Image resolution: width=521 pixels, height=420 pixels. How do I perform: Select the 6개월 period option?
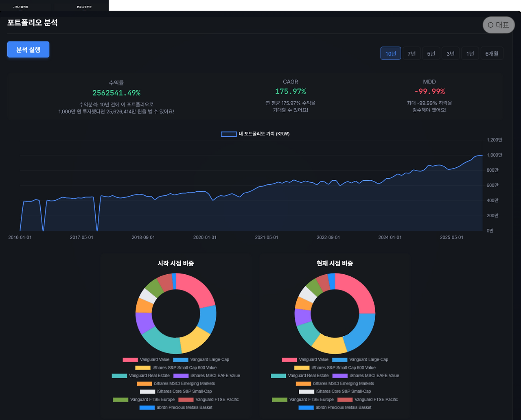point(492,53)
